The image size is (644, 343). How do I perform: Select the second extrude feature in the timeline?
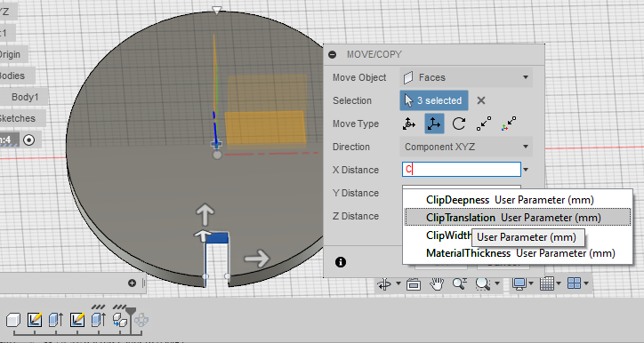click(x=99, y=320)
